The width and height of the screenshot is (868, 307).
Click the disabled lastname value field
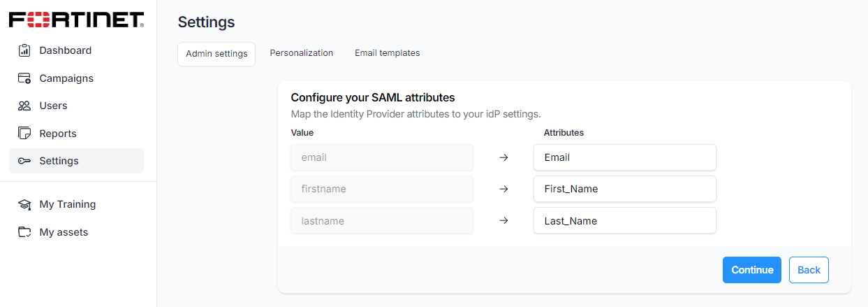click(382, 221)
